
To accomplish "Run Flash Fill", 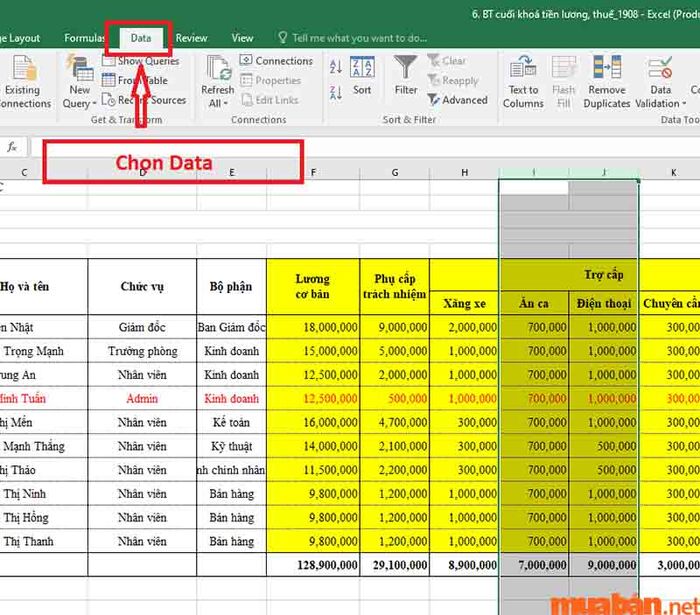I will (563, 82).
